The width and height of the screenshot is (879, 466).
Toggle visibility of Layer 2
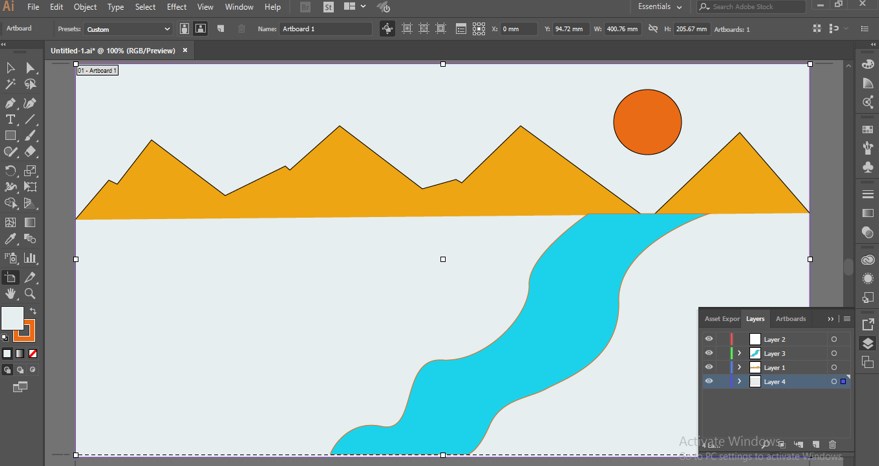709,339
